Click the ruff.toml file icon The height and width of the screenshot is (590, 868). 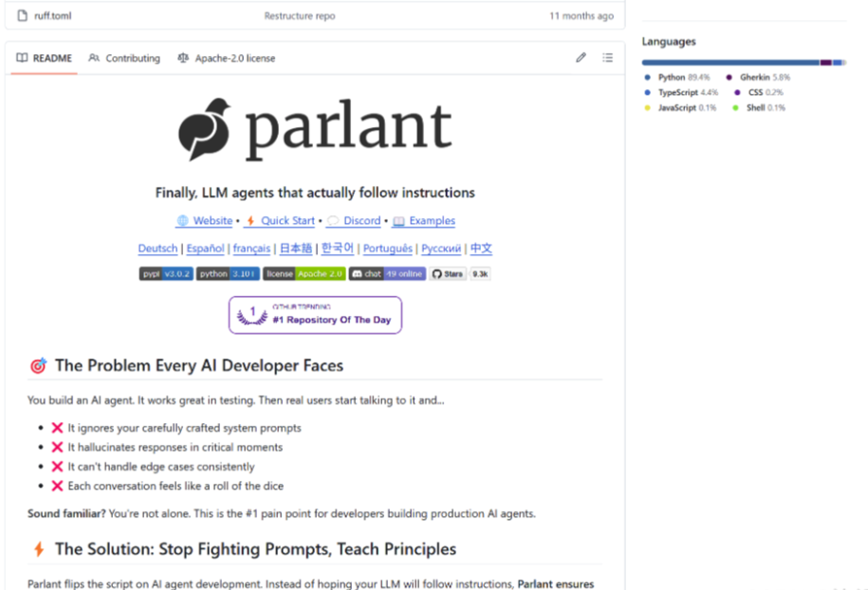[22, 15]
